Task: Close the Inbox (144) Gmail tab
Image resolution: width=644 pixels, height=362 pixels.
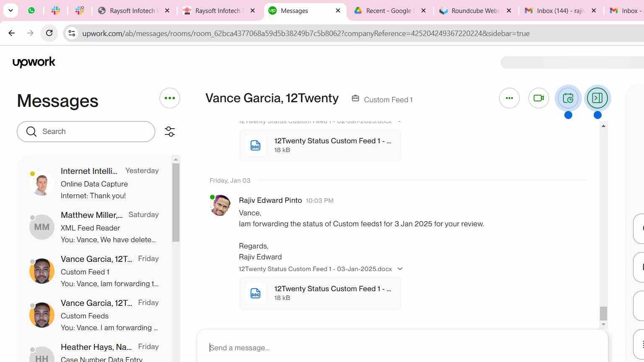Action: [594, 10]
